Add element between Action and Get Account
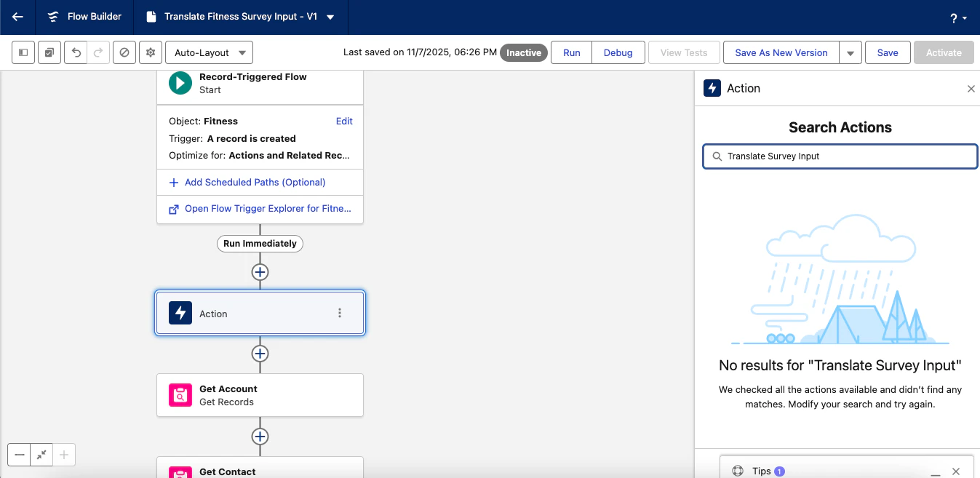Viewport: 980px width, 478px height. coord(260,354)
